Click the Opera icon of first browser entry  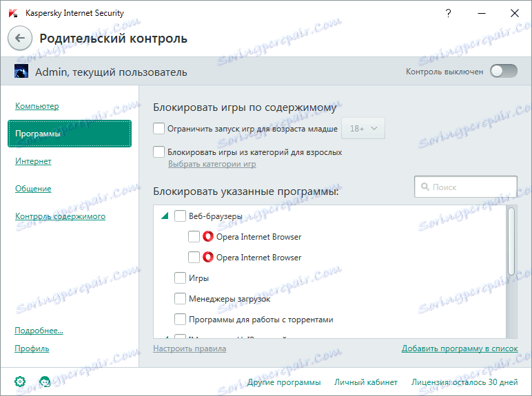click(x=207, y=236)
